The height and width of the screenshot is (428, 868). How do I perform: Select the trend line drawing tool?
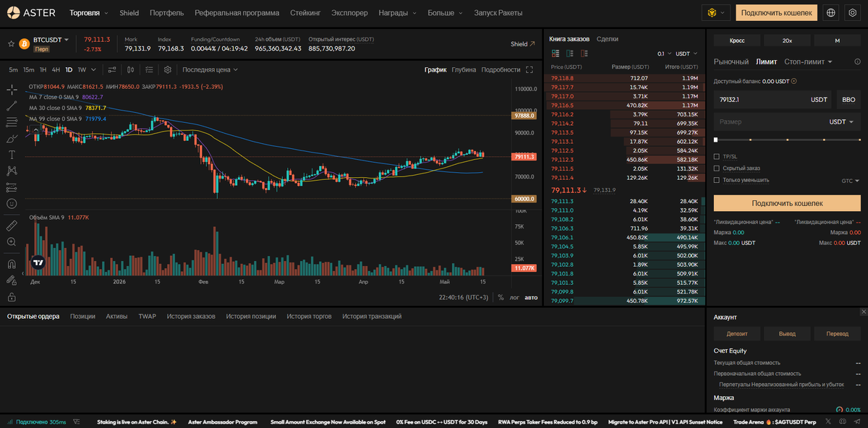(x=12, y=106)
